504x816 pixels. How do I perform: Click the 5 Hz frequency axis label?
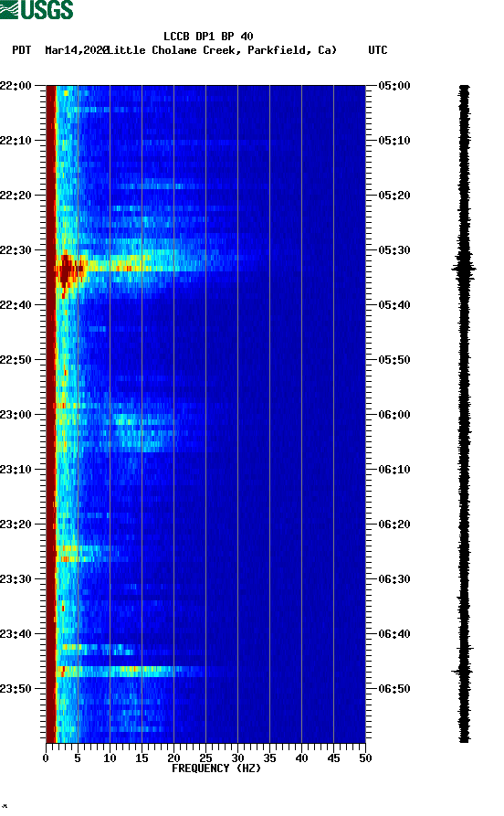pyautogui.click(x=78, y=758)
